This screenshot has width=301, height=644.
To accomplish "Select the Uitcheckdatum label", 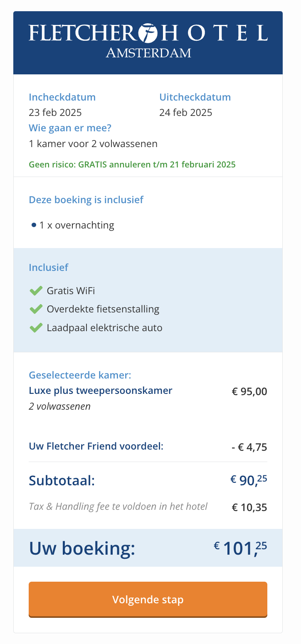I will (195, 97).
